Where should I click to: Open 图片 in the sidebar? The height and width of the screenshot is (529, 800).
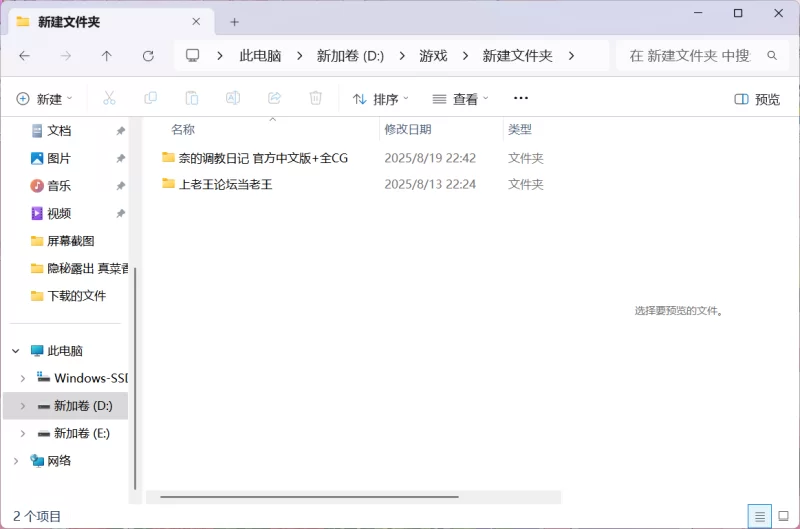pyautogui.click(x=59, y=159)
